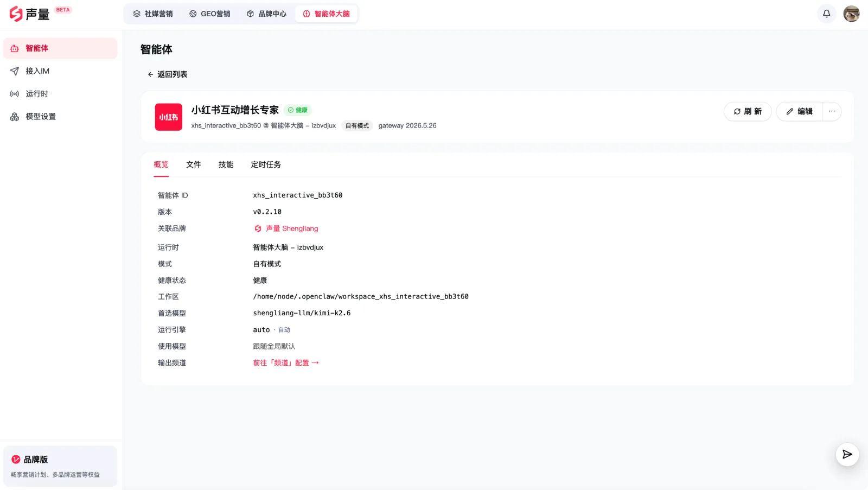The width and height of the screenshot is (868, 490).
Task: Open the 声量 Shengliang brand link
Action: [286, 228]
